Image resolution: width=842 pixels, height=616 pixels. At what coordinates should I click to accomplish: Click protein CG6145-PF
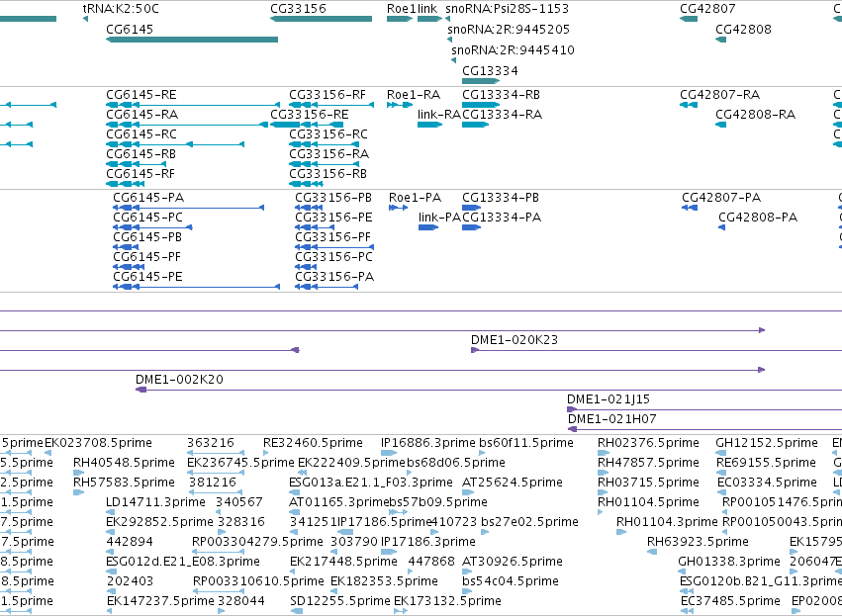(146, 257)
